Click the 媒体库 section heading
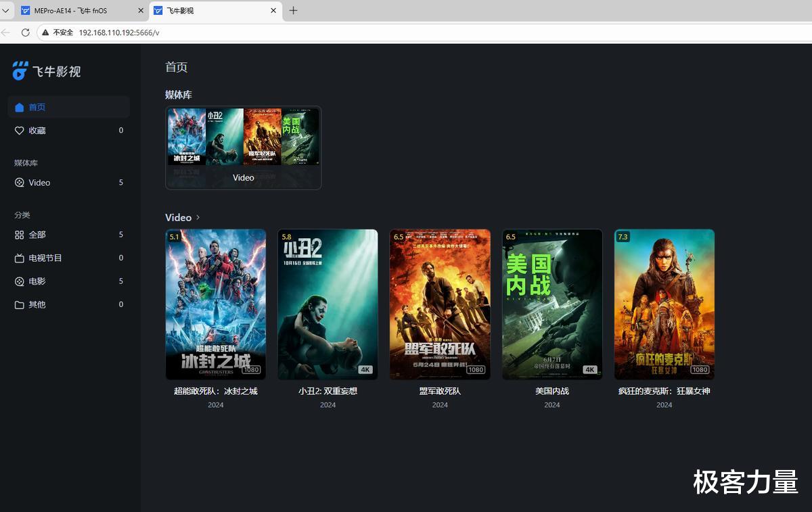The height and width of the screenshot is (512, 812). pyautogui.click(x=179, y=95)
